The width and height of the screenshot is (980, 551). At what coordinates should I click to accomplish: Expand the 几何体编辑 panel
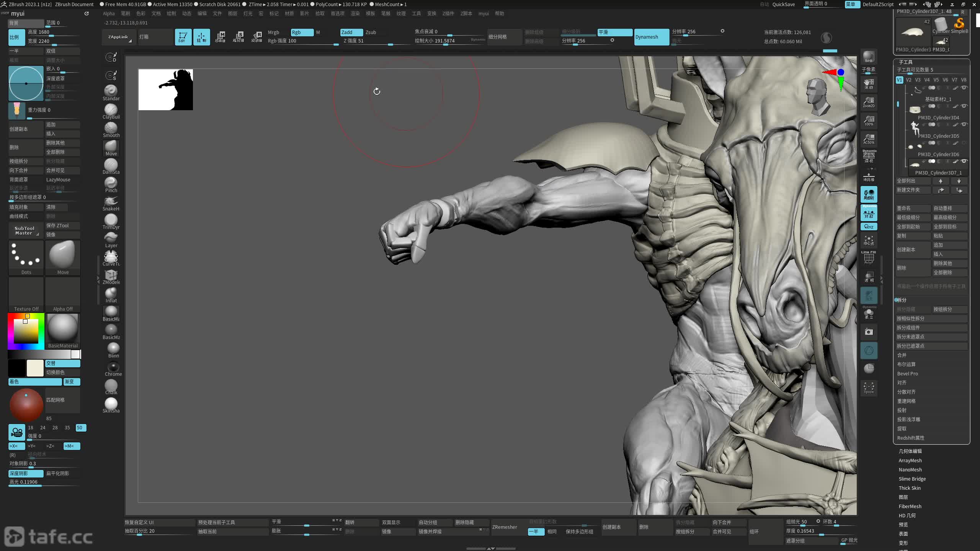(x=910, y=451)
